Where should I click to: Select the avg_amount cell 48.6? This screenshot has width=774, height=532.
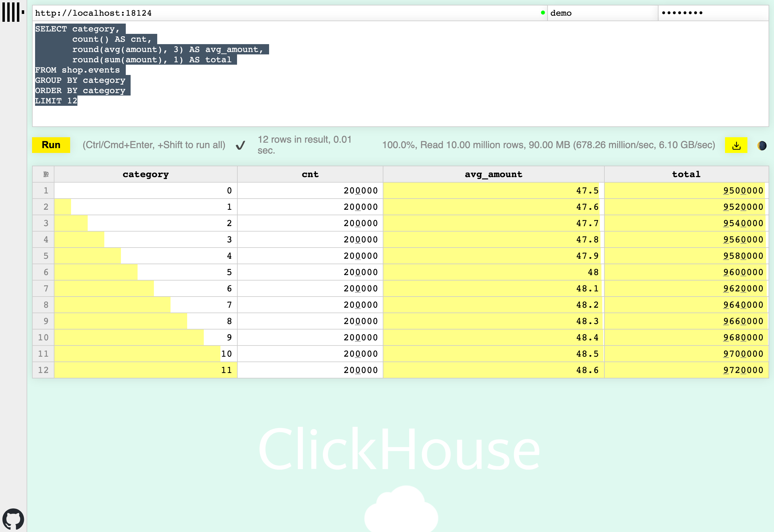(494, 370)
